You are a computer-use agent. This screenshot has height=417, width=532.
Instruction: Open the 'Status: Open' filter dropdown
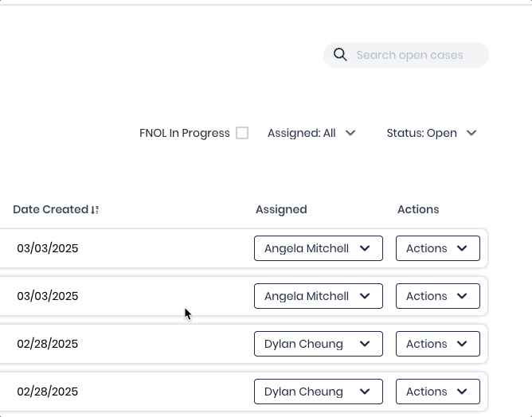click(x=431, y=134)
